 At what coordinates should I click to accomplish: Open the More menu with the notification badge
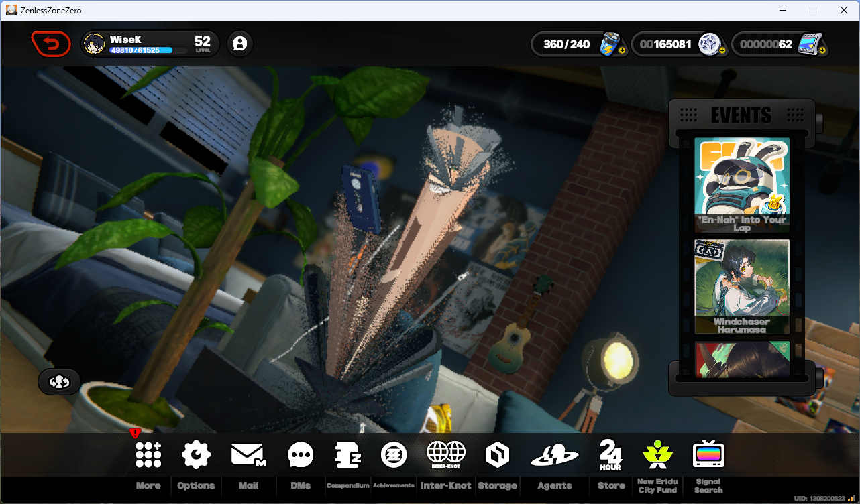147,454
